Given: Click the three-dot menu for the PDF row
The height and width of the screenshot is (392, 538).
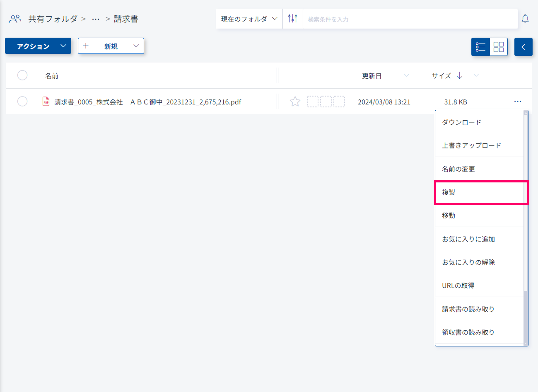Looking at the screenshot, I should coord(517,102).
